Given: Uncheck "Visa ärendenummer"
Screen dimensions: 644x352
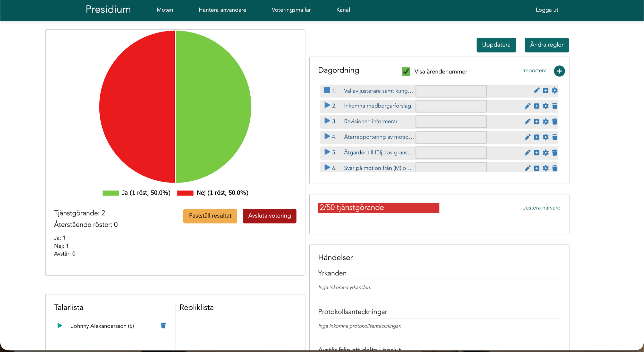Looking at the screenshot, I should tap(406, 72).
